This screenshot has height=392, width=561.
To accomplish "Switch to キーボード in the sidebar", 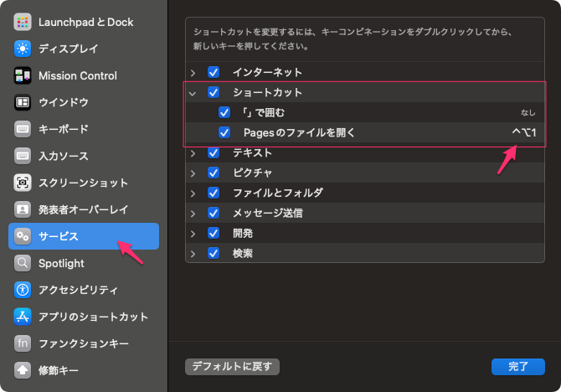I will pos(63,129).
